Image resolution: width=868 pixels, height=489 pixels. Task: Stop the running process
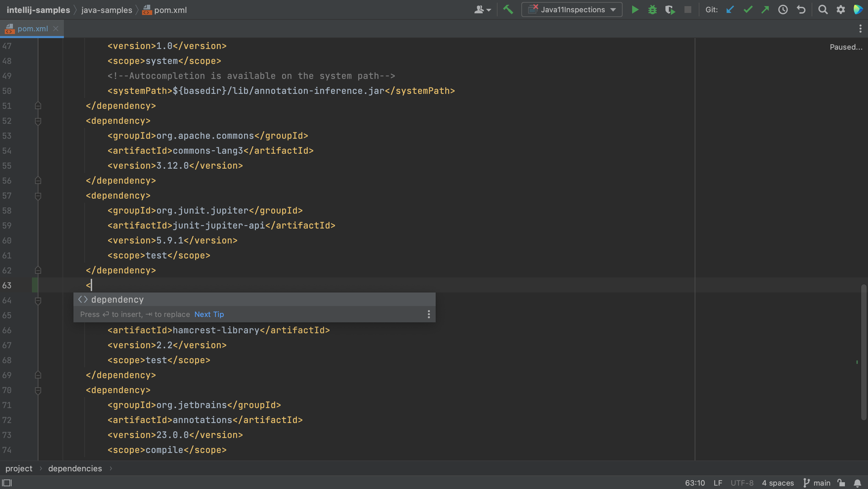pos(688,10)
